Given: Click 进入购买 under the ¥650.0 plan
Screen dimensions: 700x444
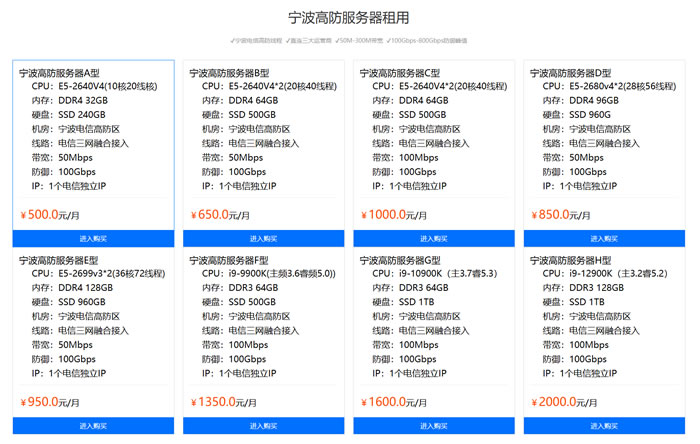Looking at the screenshot, I should click(263, 238).
